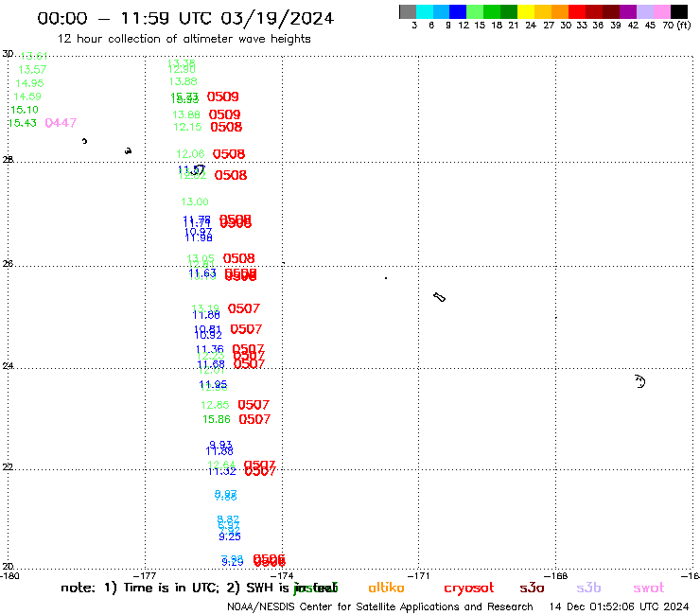The image size is (700, 615).
Task: Click the '-180' longitude axis label
Action: 9,575
